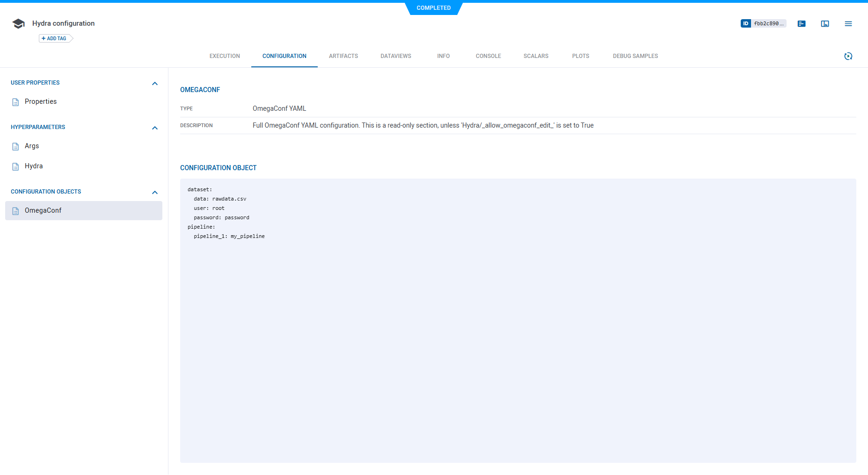Click the Hydra document icon

(15, 166)
